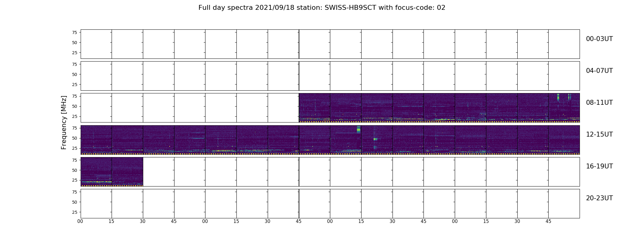Click the '50' tick label in the 04-07UT row
The width and height of the screenshot is (644, 245).
[75, 74]
